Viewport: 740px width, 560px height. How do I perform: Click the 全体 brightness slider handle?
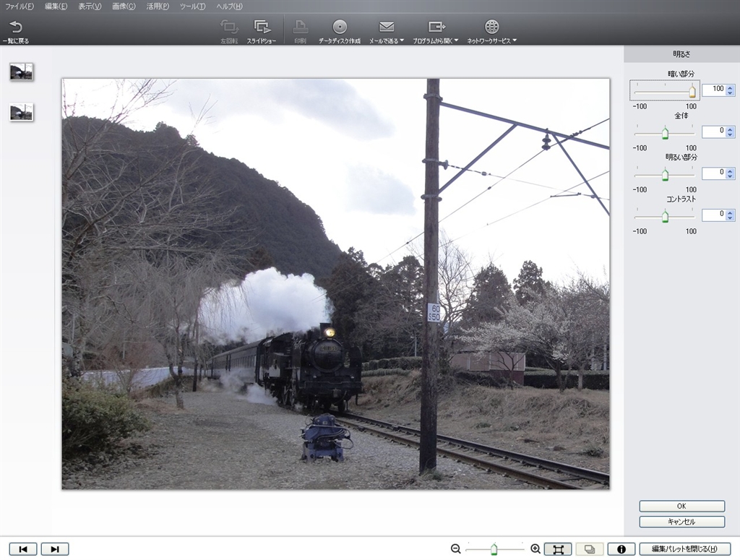tap(665, 132)
